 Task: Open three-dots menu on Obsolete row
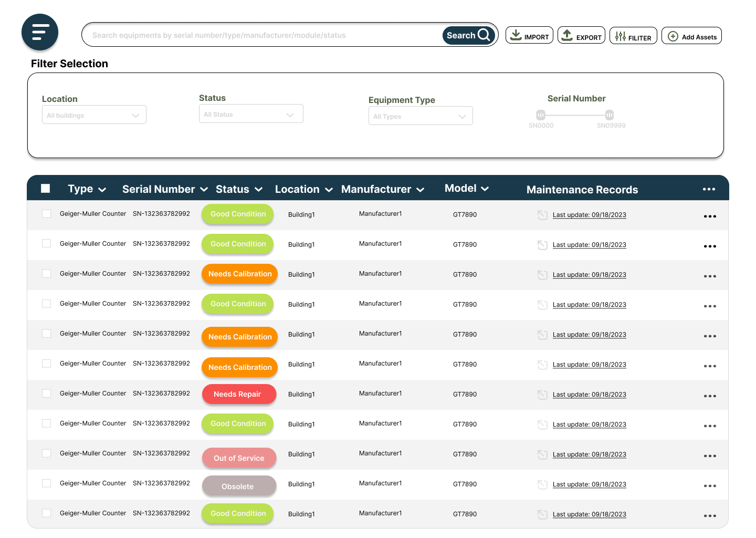pyautogui.click(x=710, y=486)
